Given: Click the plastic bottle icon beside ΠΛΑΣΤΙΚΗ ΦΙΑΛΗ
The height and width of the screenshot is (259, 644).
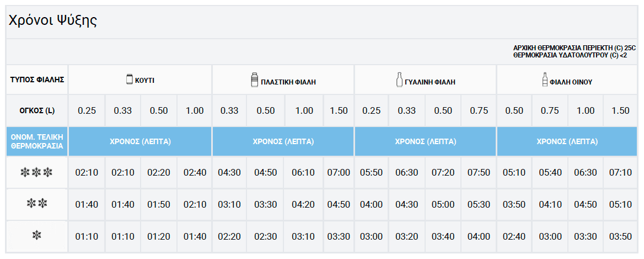Looking at the screenshot, I should tap(254, 80).
